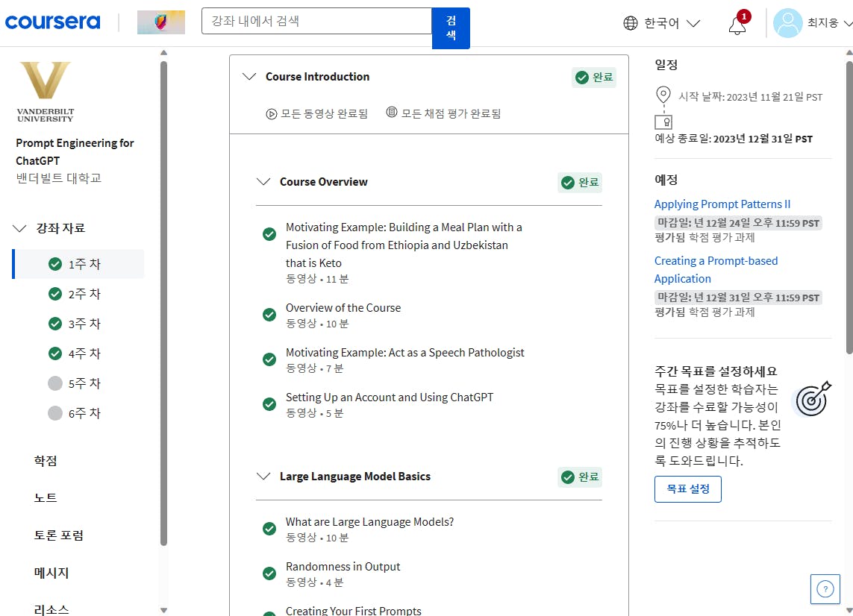
Task: Click the end date certificate icon
Action: 663,122
